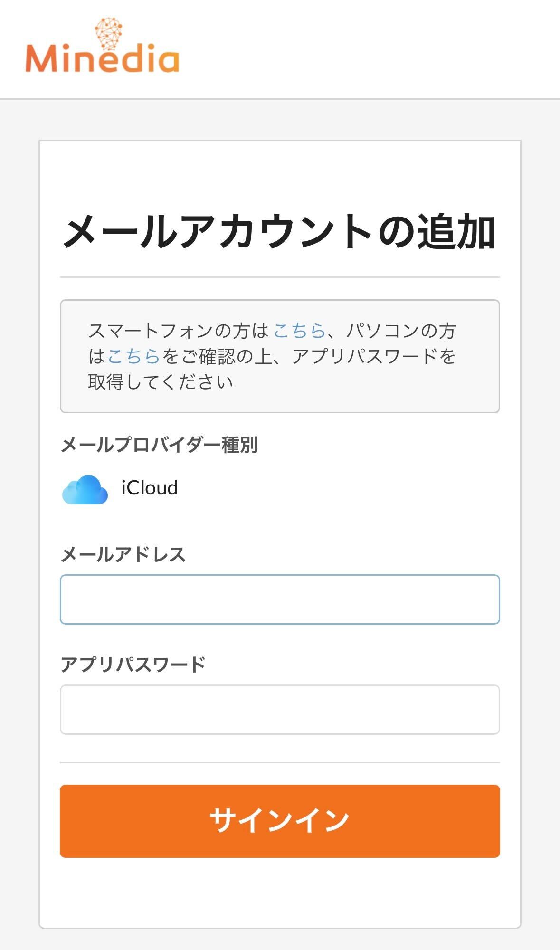Click the アプリパスワード field label

point(133,664)
